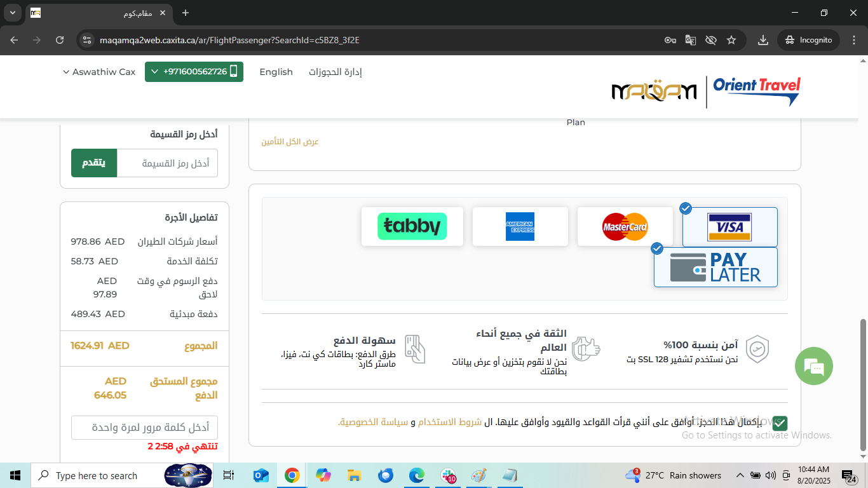Expand the Aswathiw Cax account dropdown
868x488 pixels.
pyautogui.click(x=99, y=72)
